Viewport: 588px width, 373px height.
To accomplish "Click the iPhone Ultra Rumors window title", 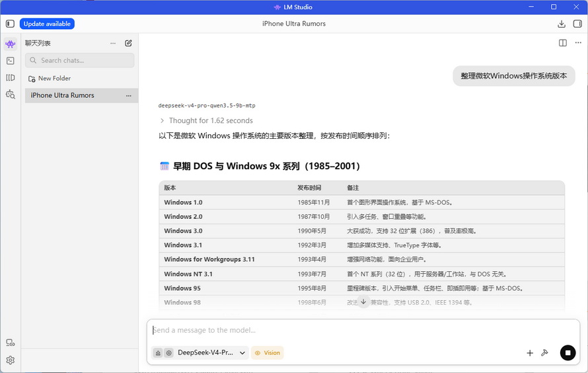I will coord(293,24).
